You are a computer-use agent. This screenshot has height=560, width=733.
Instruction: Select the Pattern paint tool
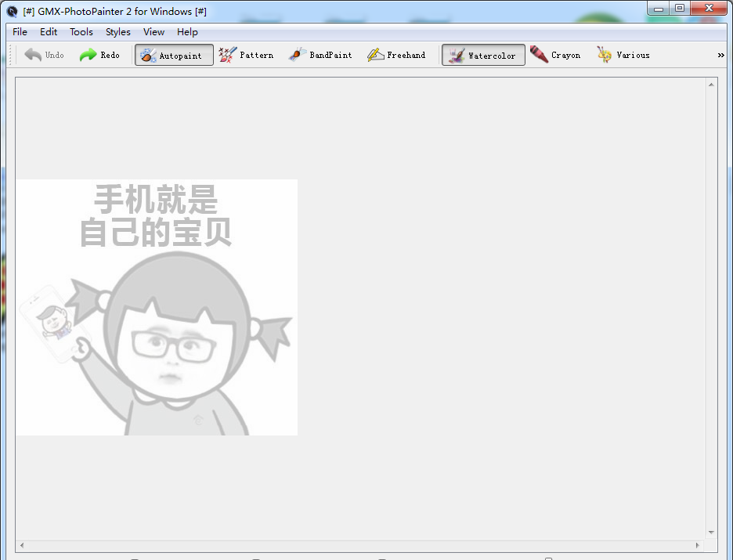pyautogui.click(x=246, y=55)
